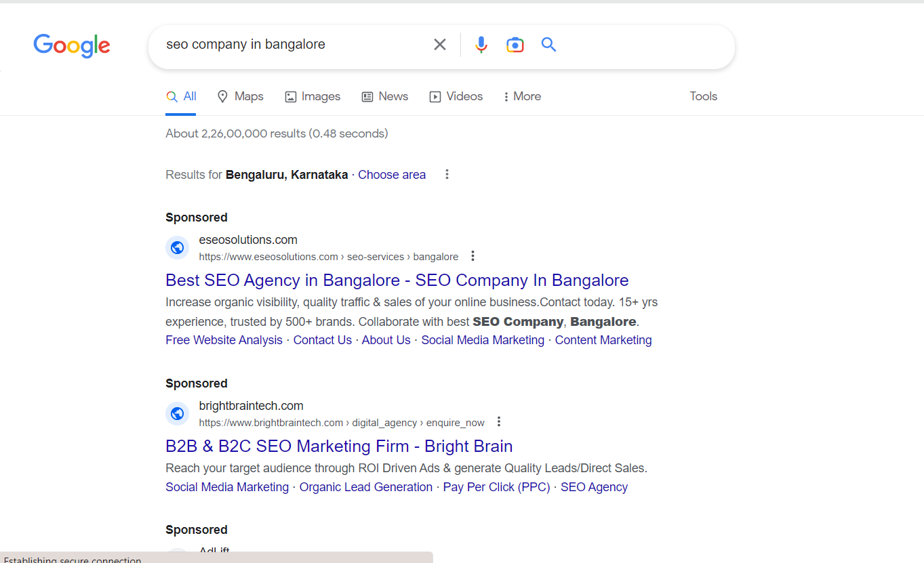Switch to the Videos tab
This screenshot has height=563, width=924.
tap(456, 96)
